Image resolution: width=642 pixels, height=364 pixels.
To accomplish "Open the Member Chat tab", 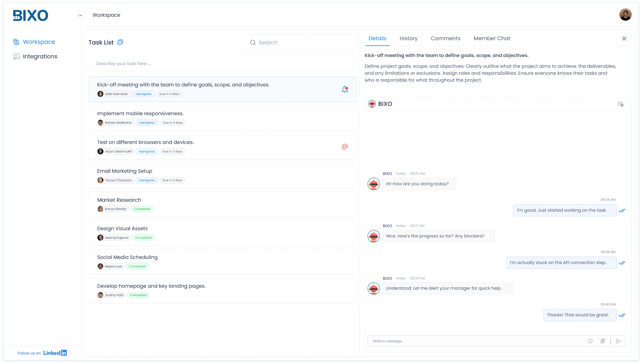I will (492, 38).
